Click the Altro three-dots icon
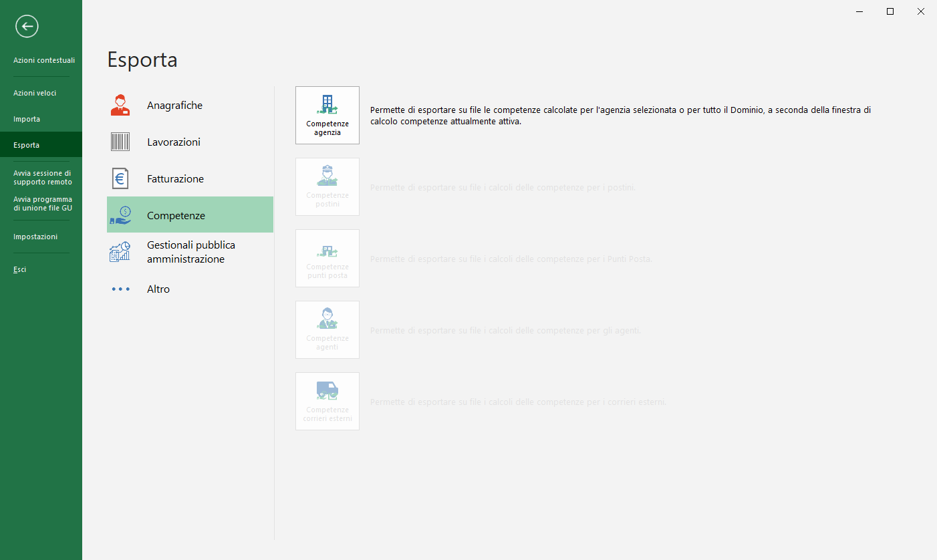The height and width of the screenshot is (560, 937). (120, 289)
